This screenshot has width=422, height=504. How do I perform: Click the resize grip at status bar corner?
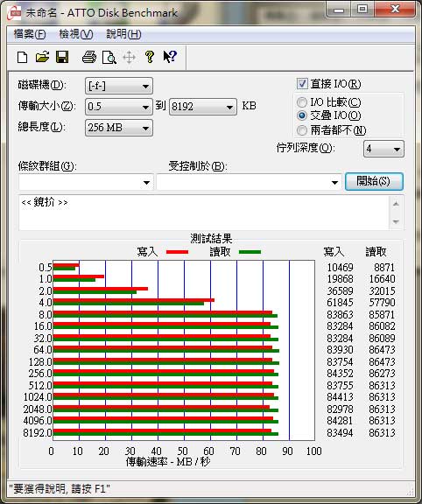point(411,491)
